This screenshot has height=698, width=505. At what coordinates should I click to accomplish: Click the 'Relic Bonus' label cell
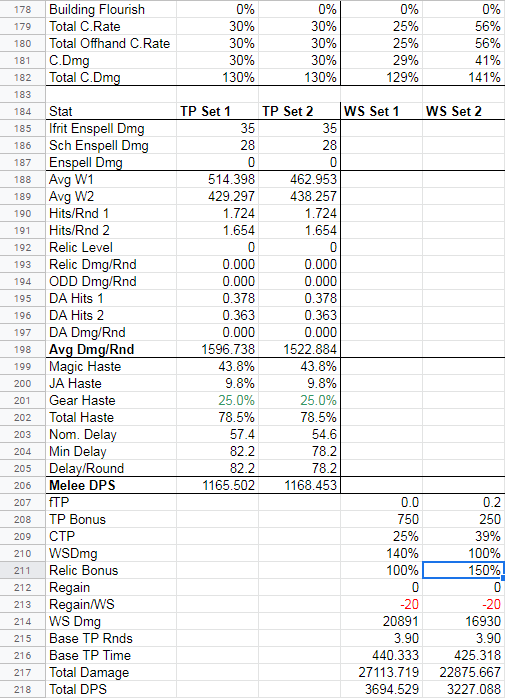[x=111, y=570]
